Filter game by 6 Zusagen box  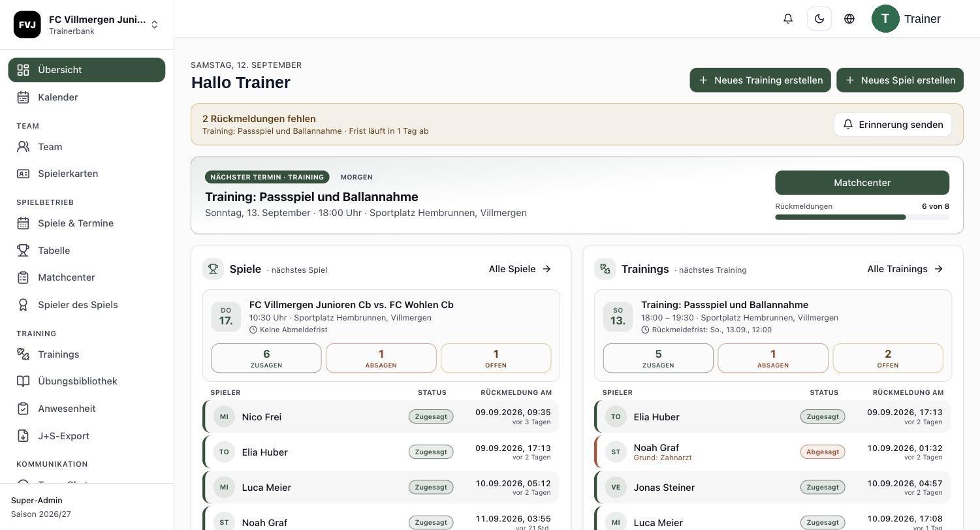pyautogui.click(x=266, y=358)
